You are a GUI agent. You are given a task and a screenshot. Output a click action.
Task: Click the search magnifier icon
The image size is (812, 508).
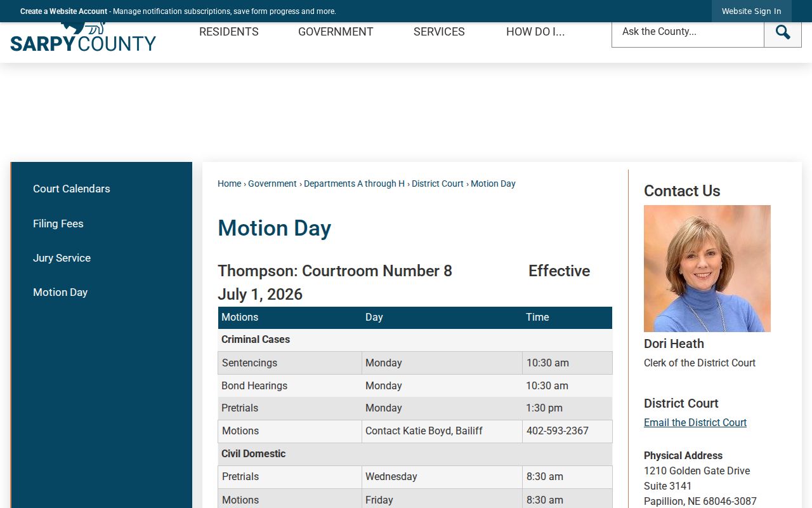click(783, 32)
